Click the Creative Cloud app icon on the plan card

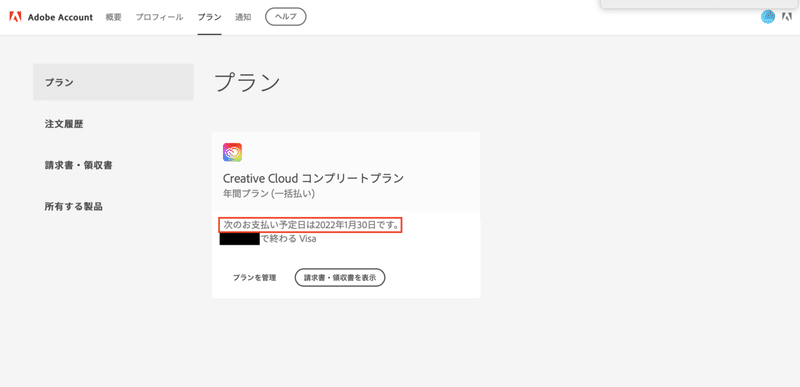(x=232, y=152)
